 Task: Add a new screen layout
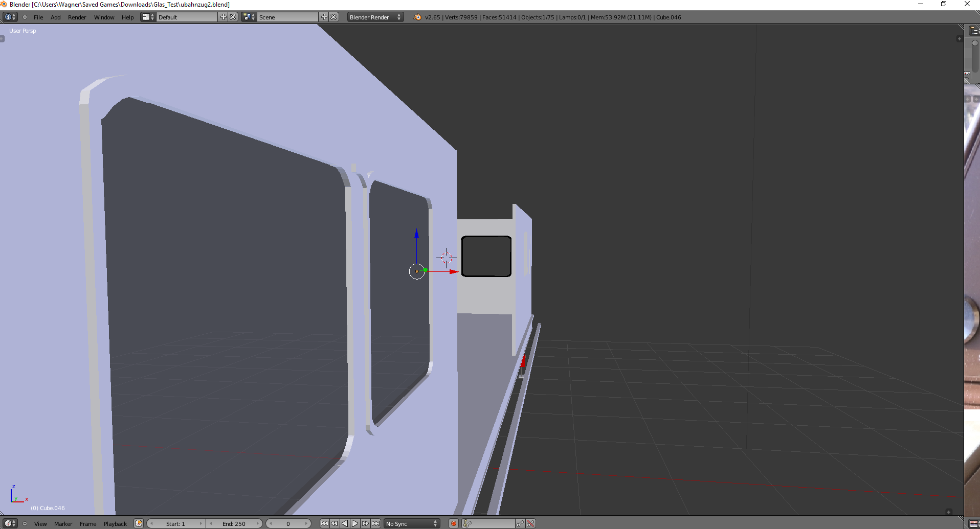coord(223,17)
